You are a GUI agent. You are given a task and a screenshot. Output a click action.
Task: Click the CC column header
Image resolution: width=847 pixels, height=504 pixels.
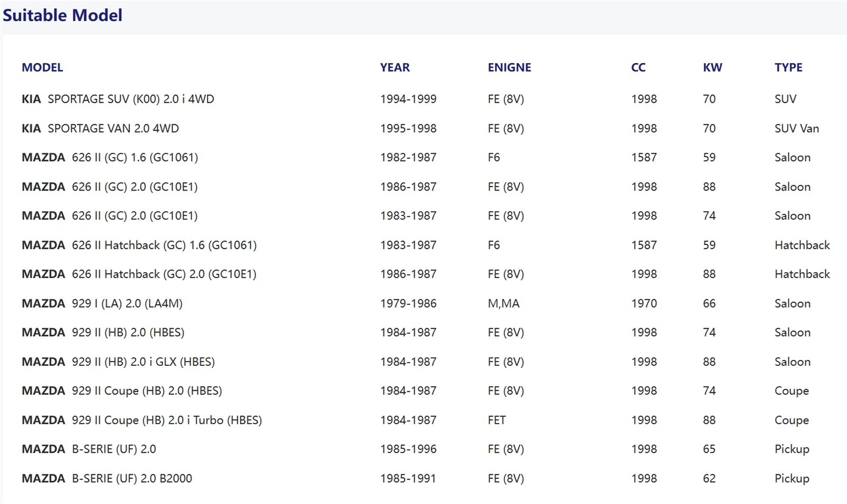coord(638,67)
